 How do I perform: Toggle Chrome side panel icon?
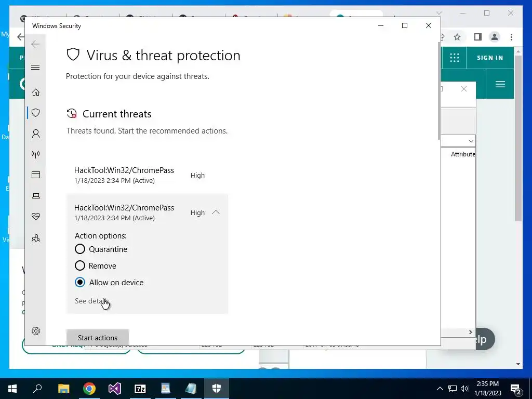click(x=478, y=37)
